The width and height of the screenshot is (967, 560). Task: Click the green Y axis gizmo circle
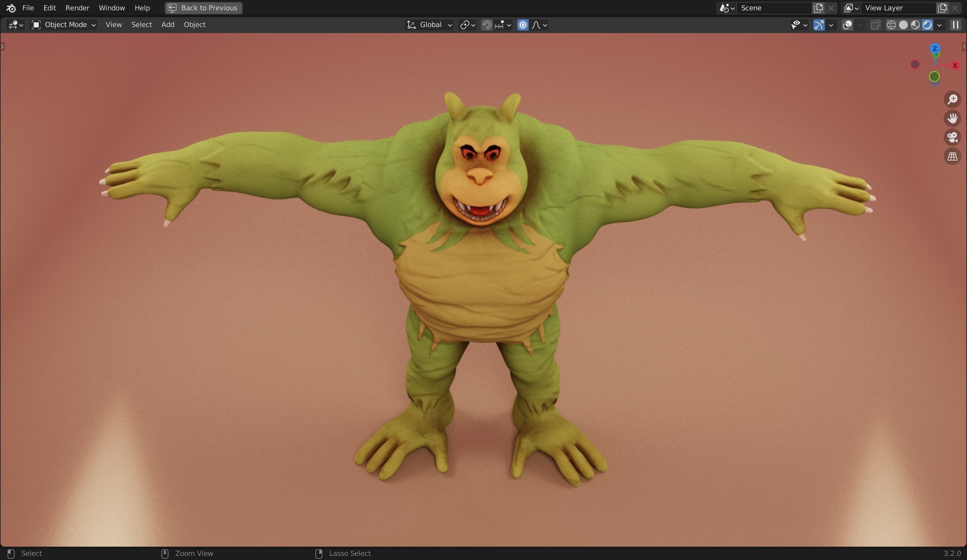[x=934, y=77]
